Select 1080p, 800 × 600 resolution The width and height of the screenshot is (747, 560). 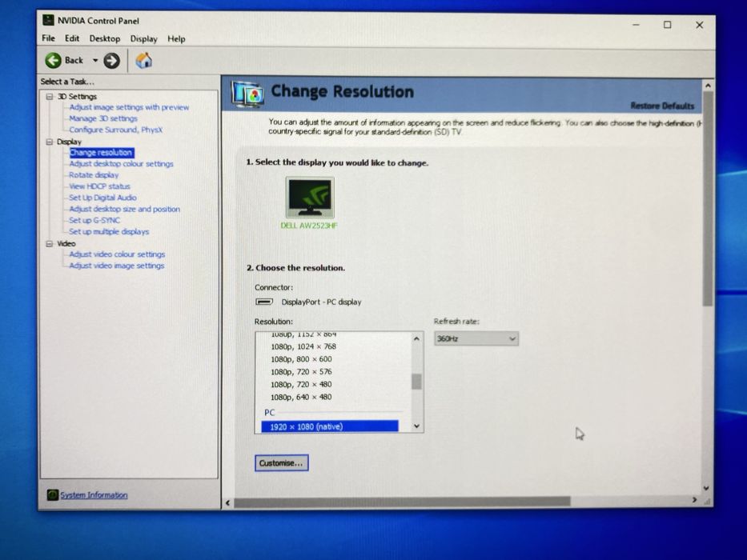click(301, 359)
